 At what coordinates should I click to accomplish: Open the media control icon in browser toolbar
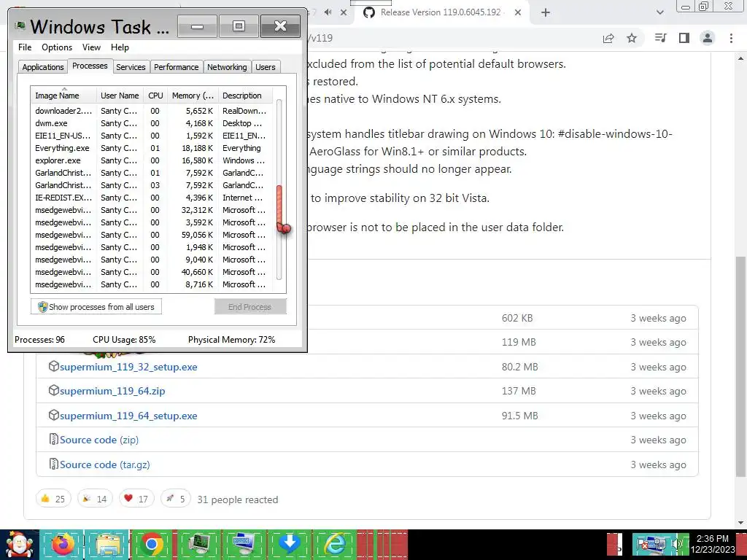tap(660, 38)
